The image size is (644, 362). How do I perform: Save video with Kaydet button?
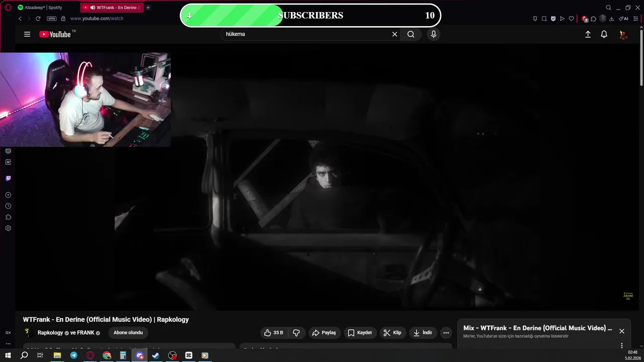360,333
